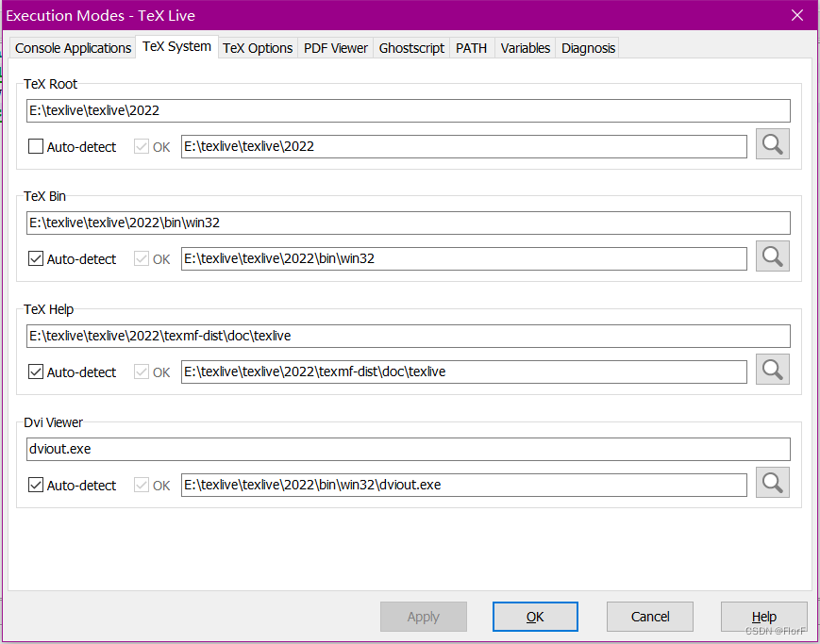Click the TeX Root top path field

pos(409,111)
